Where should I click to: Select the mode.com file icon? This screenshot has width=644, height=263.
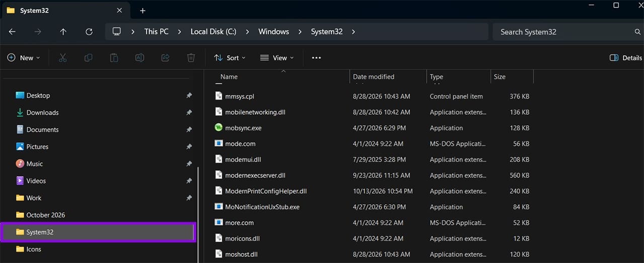[218, 143]
